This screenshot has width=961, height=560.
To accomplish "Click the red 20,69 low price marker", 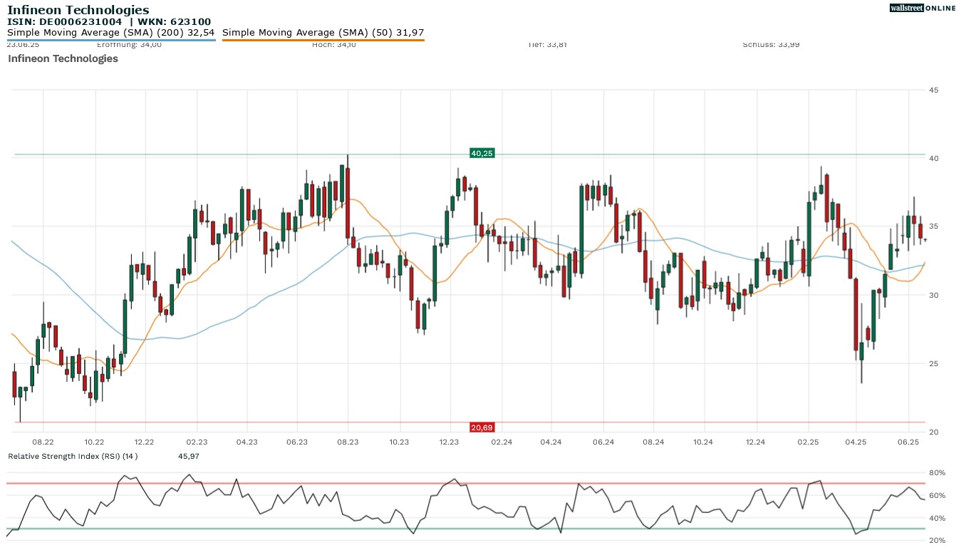I will pyautogui.click(x=482, y=427).
